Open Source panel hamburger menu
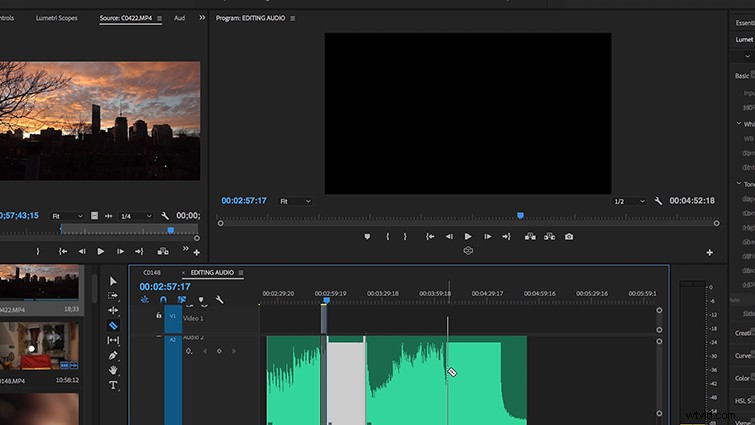This screenshot has width=755, height=425. [x=159, y=18]
